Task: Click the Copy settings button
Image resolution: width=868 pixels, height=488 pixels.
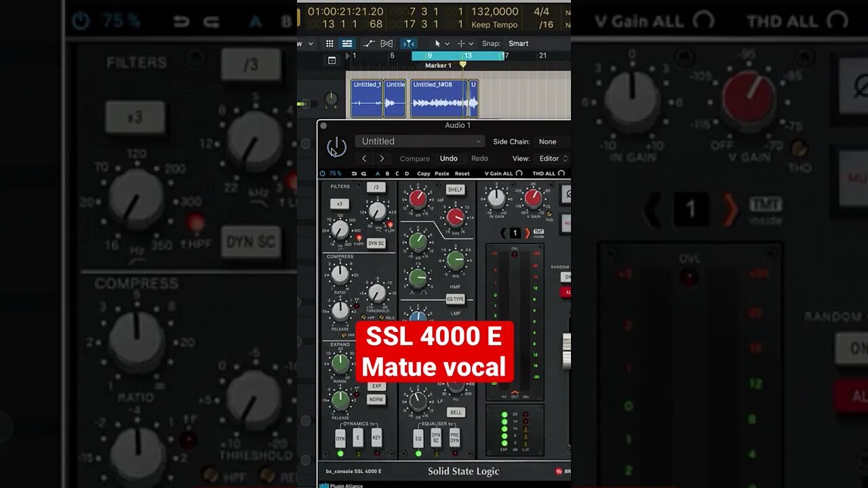Action: (424, 174)
